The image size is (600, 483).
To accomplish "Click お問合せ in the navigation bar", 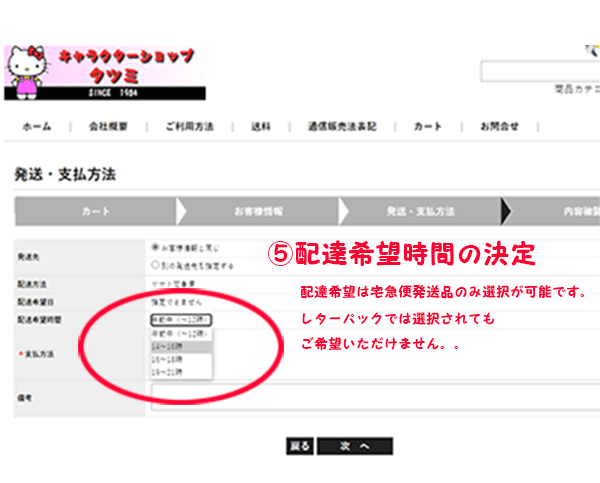I will tap(499, 127).
